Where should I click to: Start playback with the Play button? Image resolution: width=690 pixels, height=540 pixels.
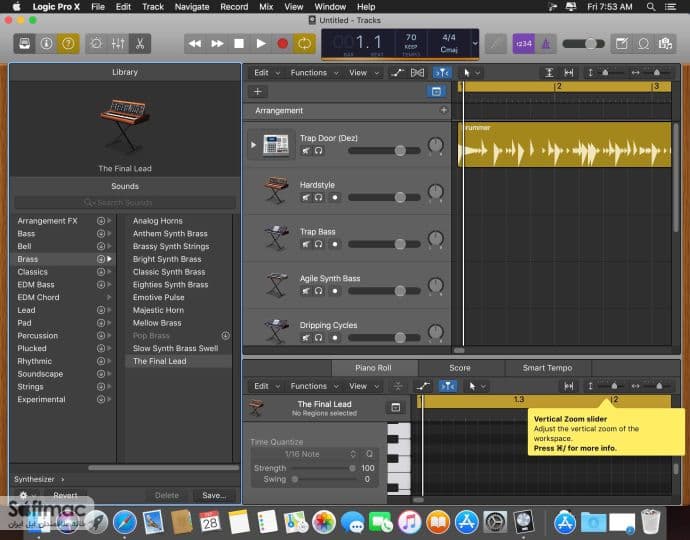coord(261,44)
